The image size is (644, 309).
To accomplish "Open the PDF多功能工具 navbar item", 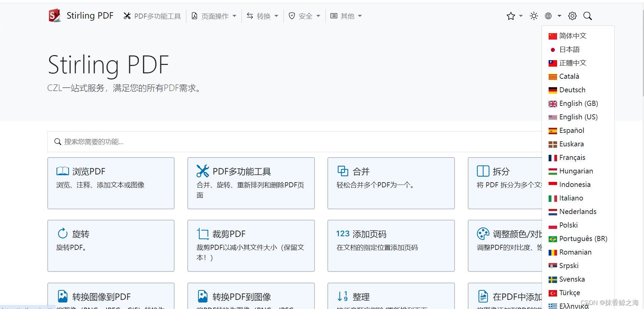I will [152, 16].
